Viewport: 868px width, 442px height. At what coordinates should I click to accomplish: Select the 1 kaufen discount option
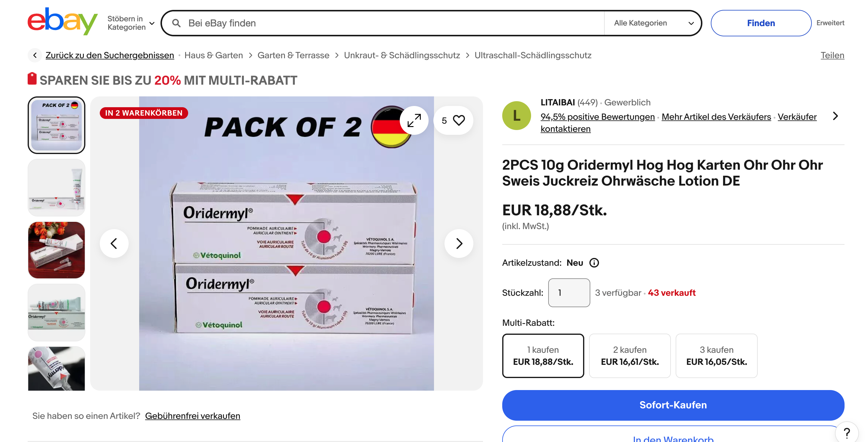pyautogui.click(x=543, y=356)
